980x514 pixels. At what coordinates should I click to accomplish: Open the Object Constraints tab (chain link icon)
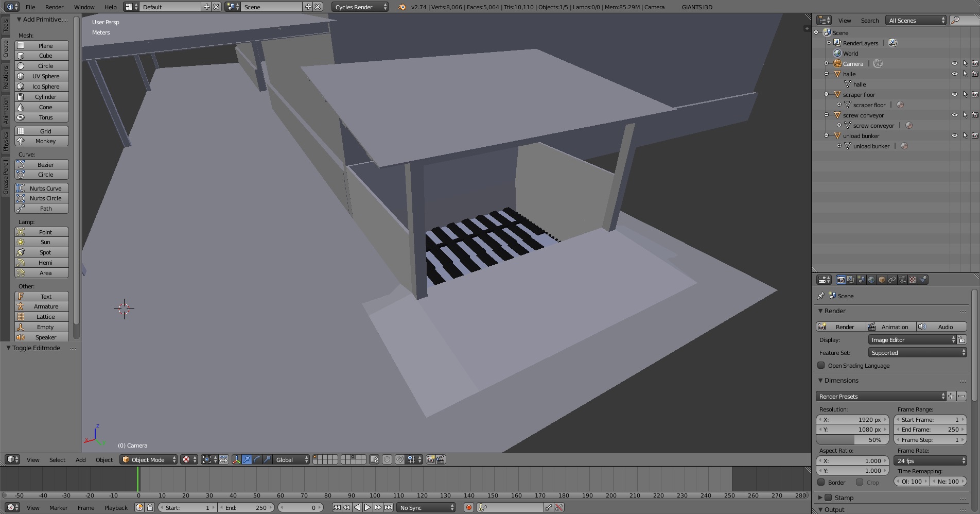coord(892,280)
